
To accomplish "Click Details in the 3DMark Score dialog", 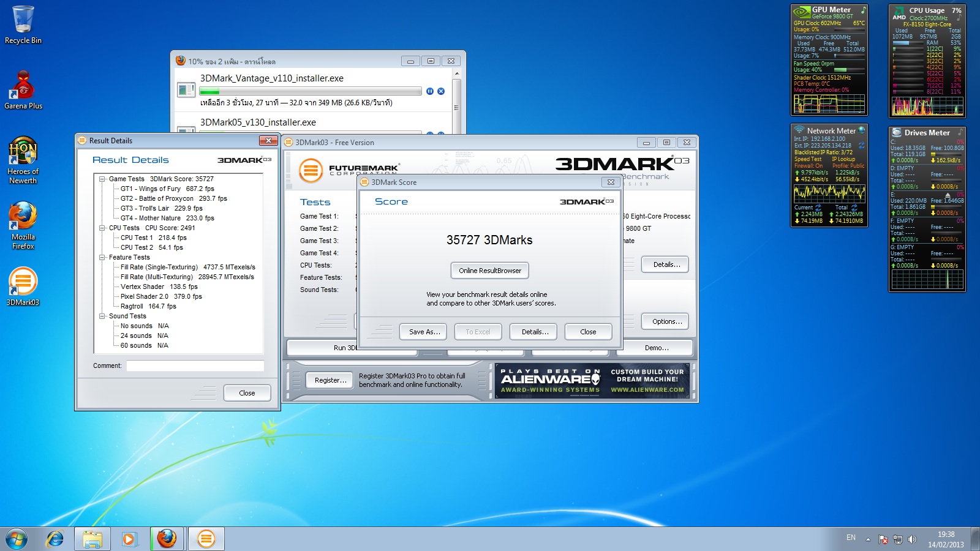I will pos(534,332).
